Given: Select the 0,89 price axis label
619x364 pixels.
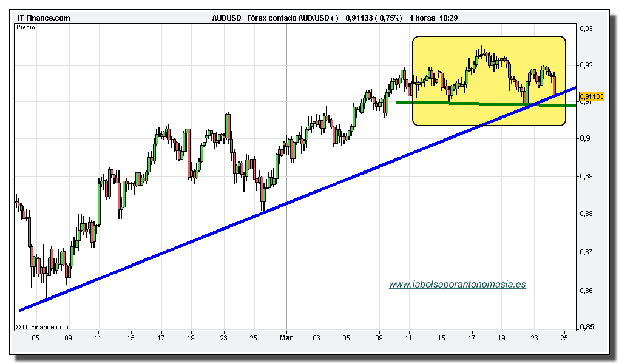Looking at the screenshot, I should click(586, 176).
